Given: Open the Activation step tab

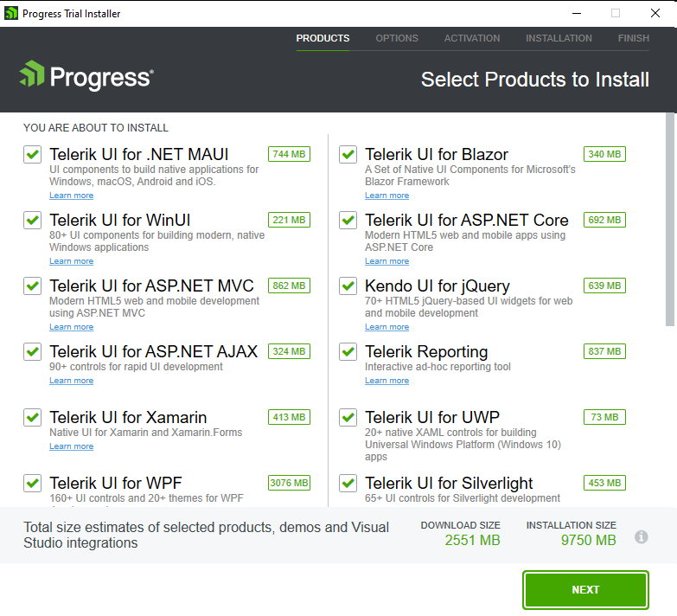Looking at the screenshot, I should coord(472,38).
